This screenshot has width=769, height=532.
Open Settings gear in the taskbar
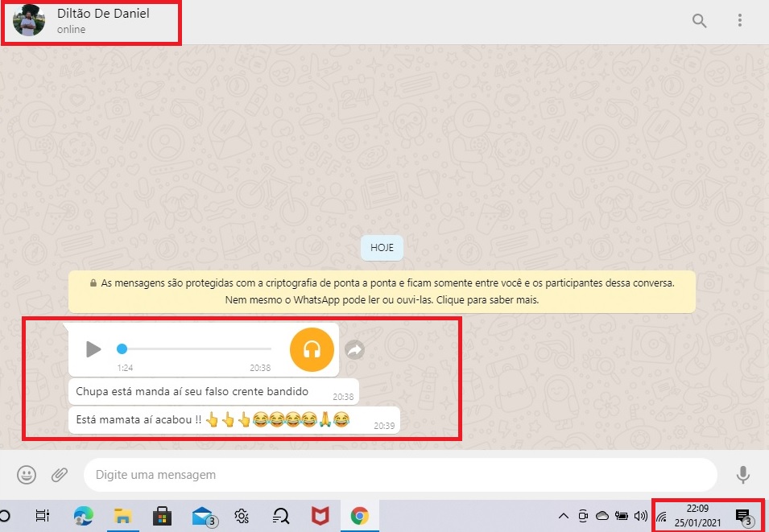242,516
